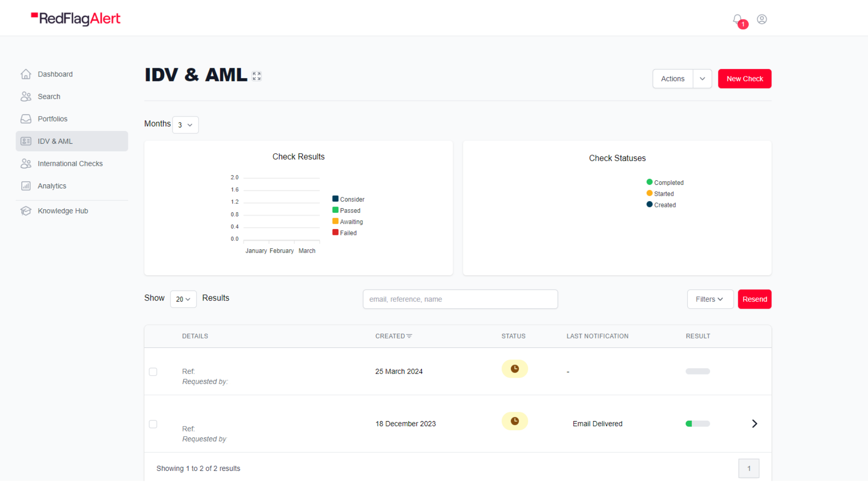
Task: Click the February label on chart axis
Action: click(x=282, y=251)
